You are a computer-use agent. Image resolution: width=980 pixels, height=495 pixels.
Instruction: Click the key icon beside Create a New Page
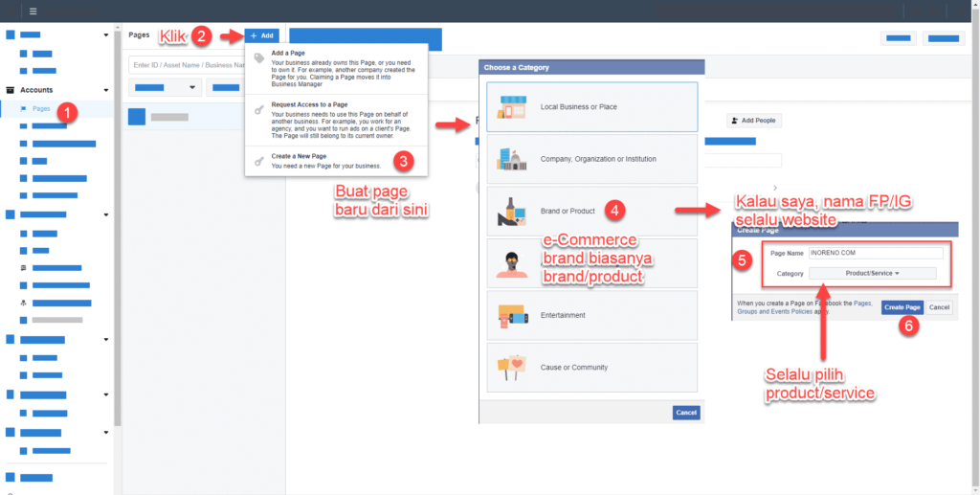[x=258, y=160]
